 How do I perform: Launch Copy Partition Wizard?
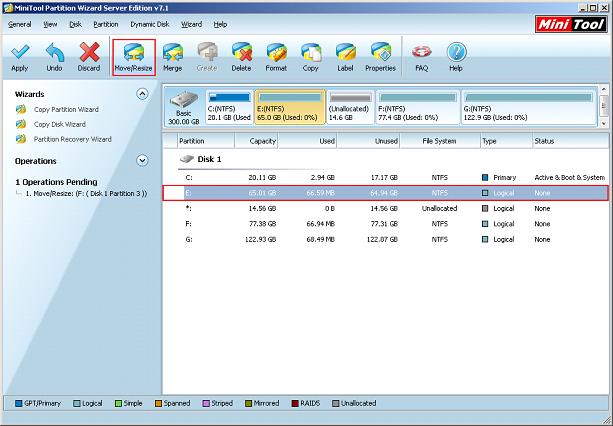(x=66, y=109)
